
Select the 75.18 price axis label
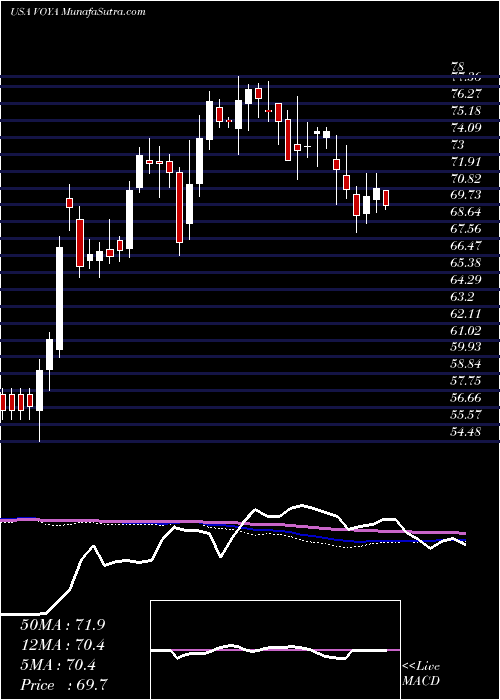point(466,111)
